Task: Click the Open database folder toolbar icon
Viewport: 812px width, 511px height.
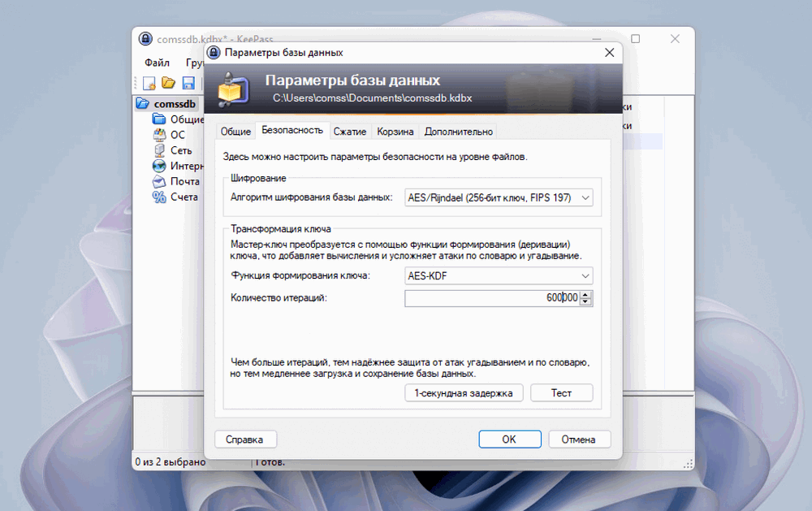Action: click(x=168, y=83)
